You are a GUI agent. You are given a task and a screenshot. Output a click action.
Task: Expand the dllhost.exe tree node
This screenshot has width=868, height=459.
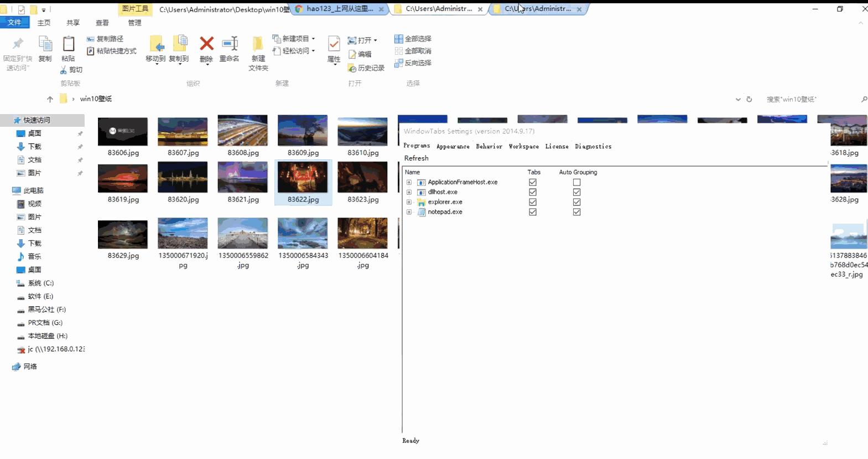tap(409, 192)
